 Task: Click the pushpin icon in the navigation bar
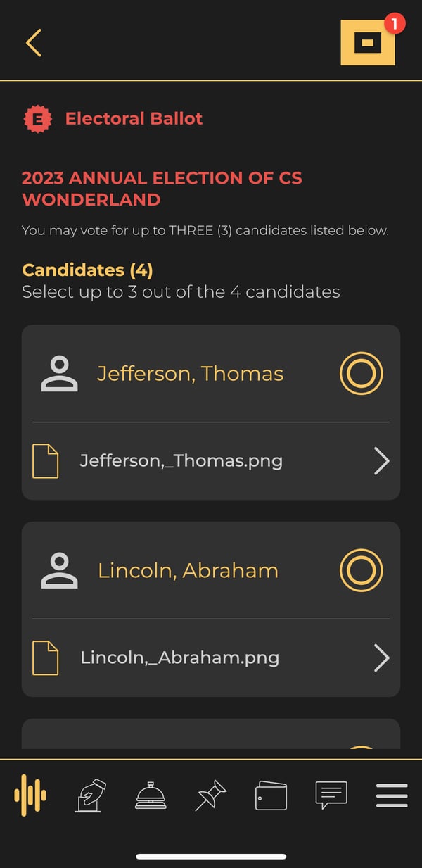click(x=210, y=796)
